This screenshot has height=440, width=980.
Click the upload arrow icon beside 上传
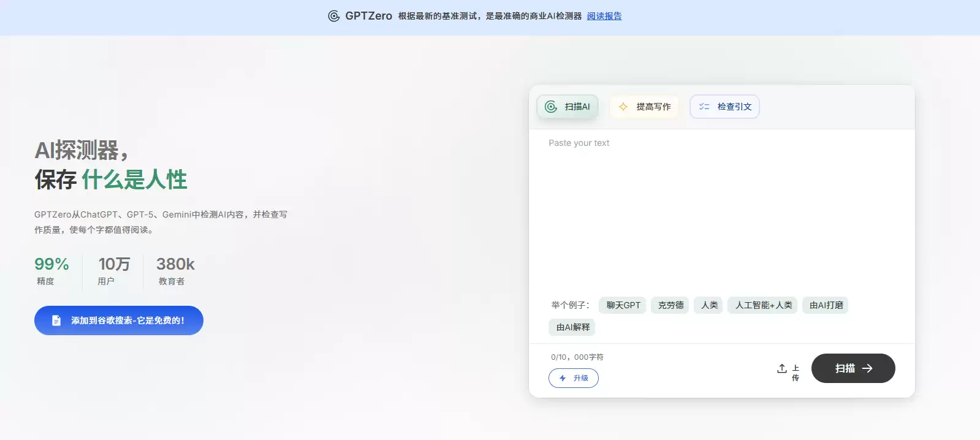(782, 368)
